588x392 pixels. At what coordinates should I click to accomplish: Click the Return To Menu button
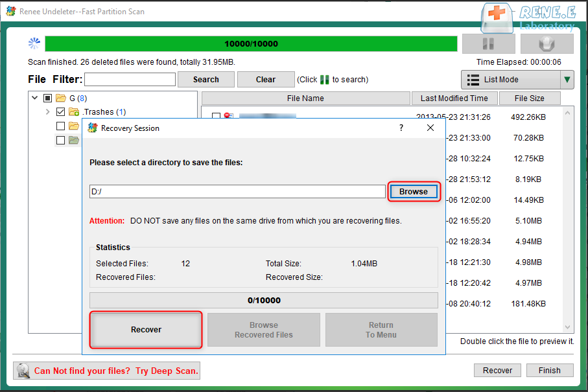click(381, 330)
